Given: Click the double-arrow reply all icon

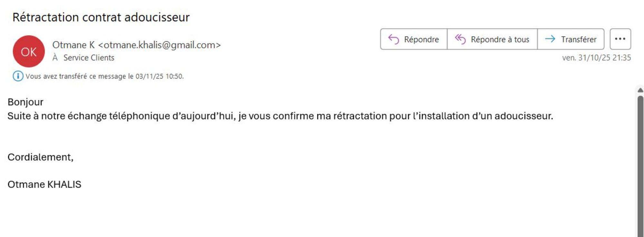Looking at the screenshot, I should point(460,39).
